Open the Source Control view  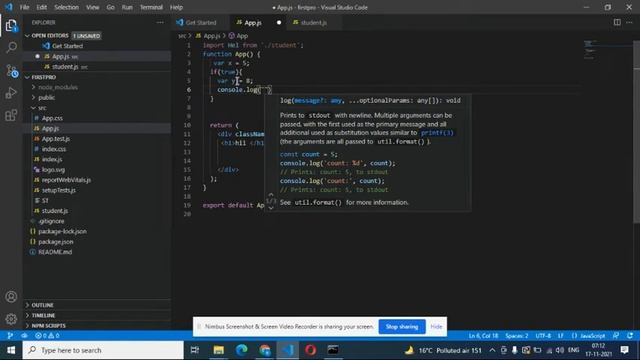click(11, 71)
